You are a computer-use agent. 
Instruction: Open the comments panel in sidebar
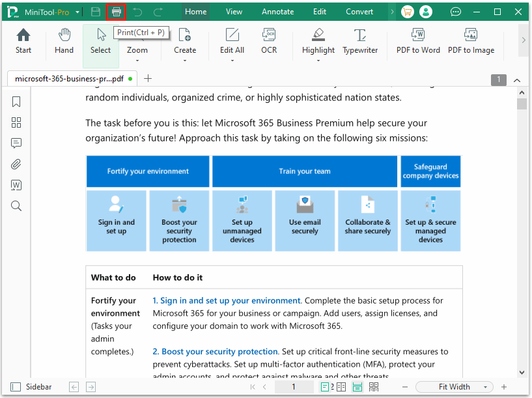16,143
